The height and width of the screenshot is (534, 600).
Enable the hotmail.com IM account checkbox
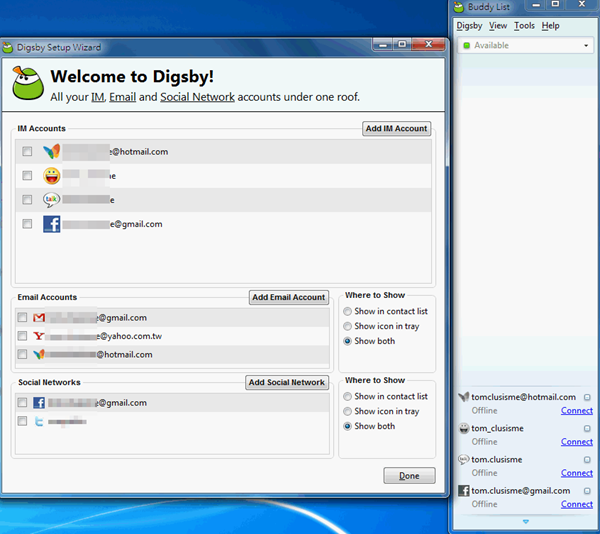coord(27,152)
